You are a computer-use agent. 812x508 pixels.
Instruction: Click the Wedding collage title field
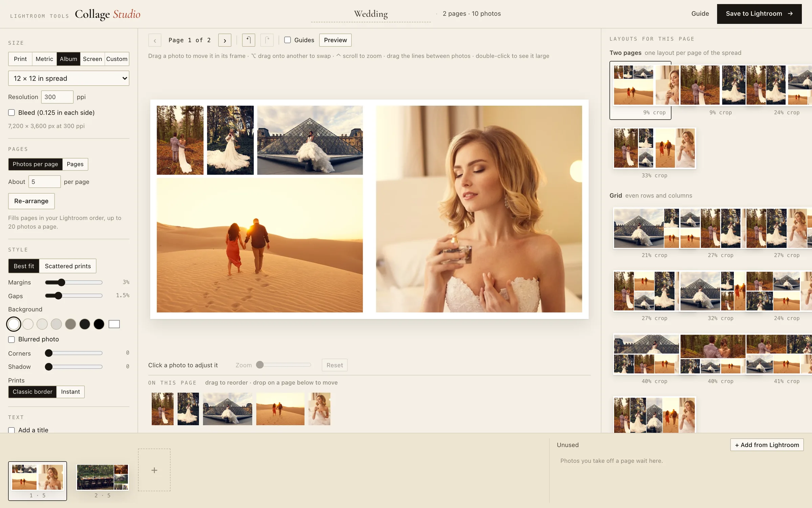[x=371, y=14]
